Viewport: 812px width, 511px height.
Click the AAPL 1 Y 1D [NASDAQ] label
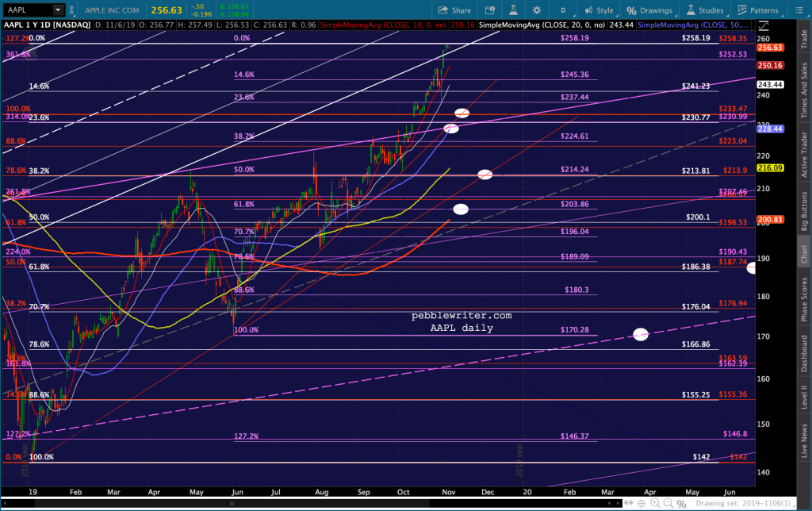(47, 25)
